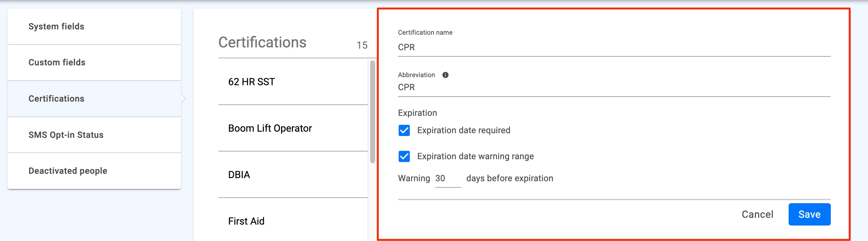
Task: Click Expiration date required label
Action: [x=464, y=130]
